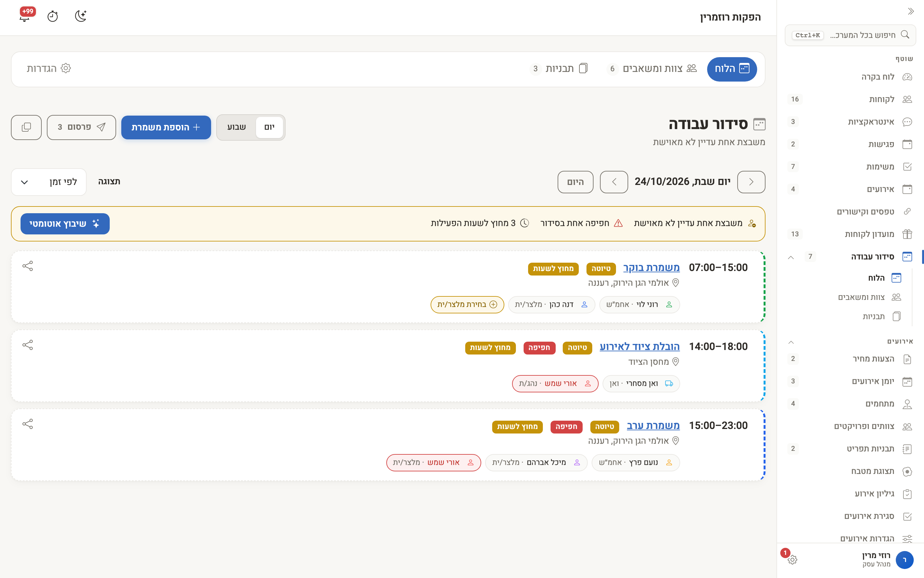Viewport: 924px width, 578px height.
Task: Open the לפי זמן display dropdown
Action: pos(49,182)
